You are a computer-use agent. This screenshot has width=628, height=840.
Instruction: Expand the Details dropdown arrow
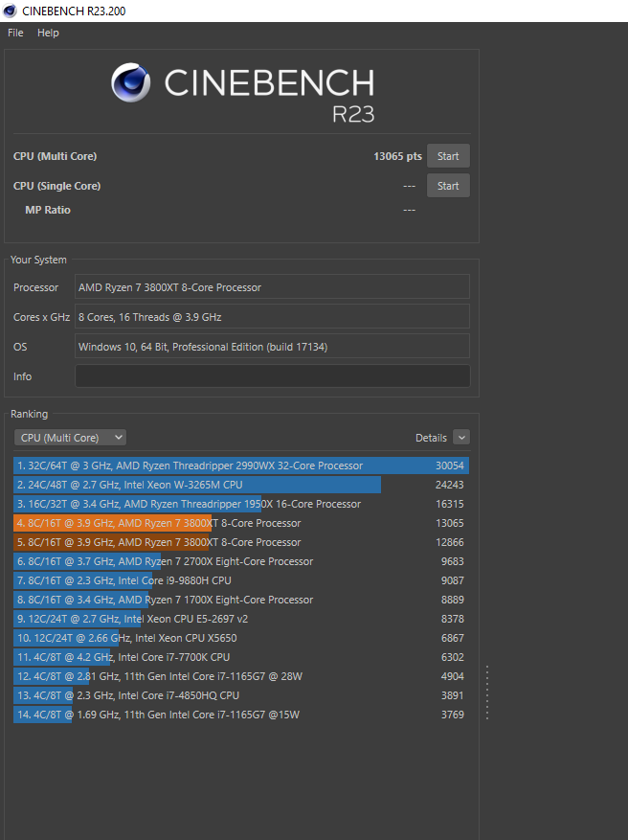(x=461, y=437)
